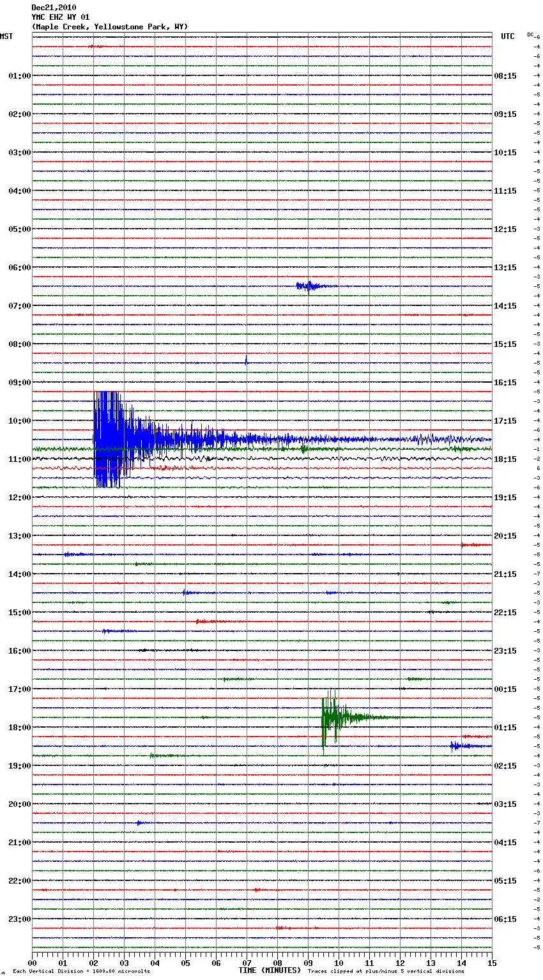The width and height of the screenshot is (543, 980).
Task: Click the 23:00 MST hour label
Action: (20, 919)
